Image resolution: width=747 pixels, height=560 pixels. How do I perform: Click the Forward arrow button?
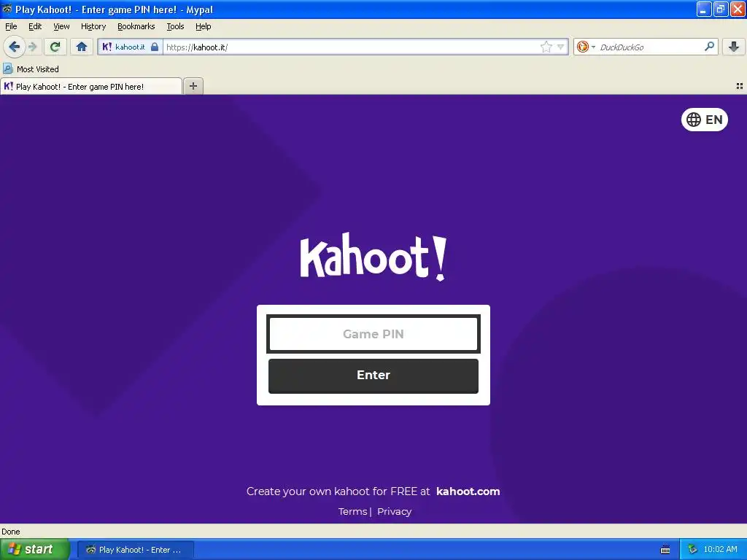click(x=32, y=47)
